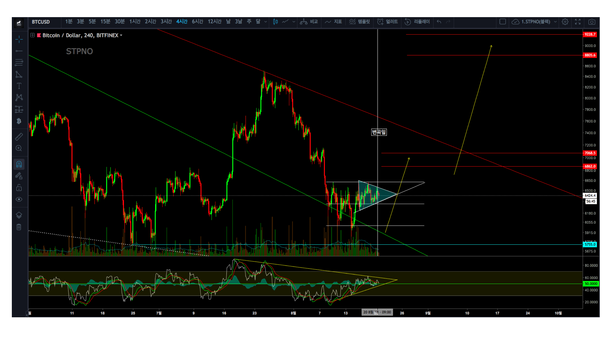Open chart settings gear icon

pos(565,22)
